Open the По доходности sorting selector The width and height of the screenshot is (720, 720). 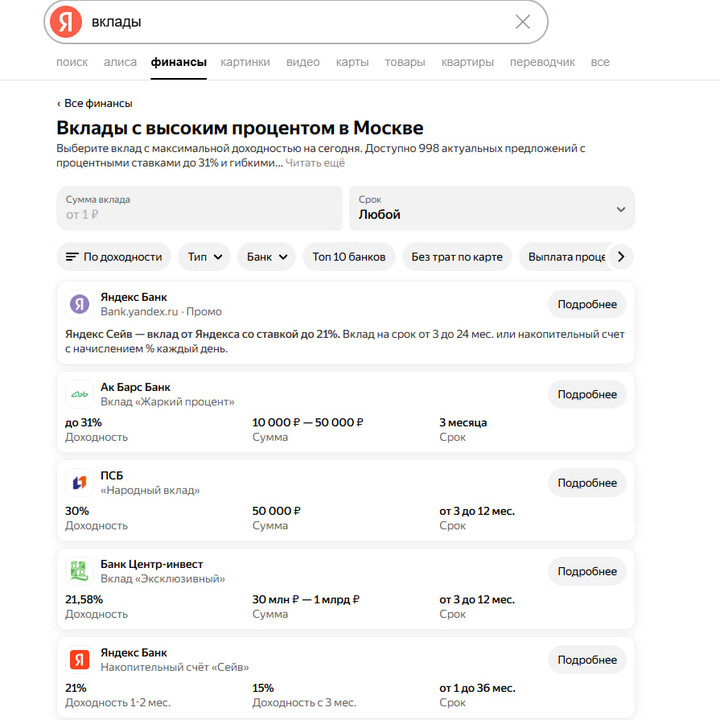pos(113,257)
